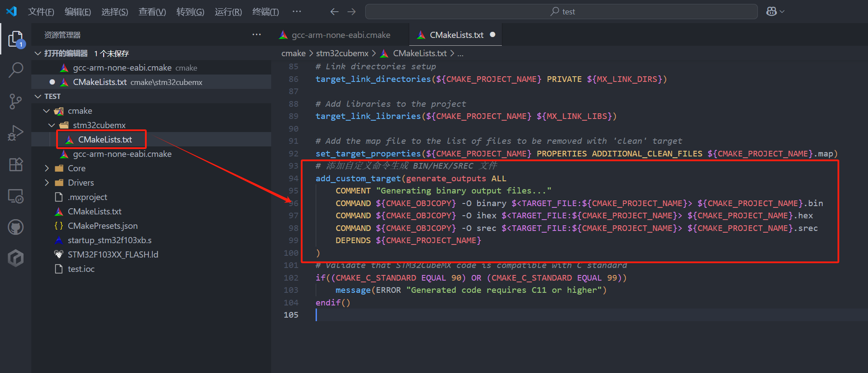Open 运行(R) menu
Image resolution: width=868 pixels, height=373 pixels.
(x=228, y=12)
